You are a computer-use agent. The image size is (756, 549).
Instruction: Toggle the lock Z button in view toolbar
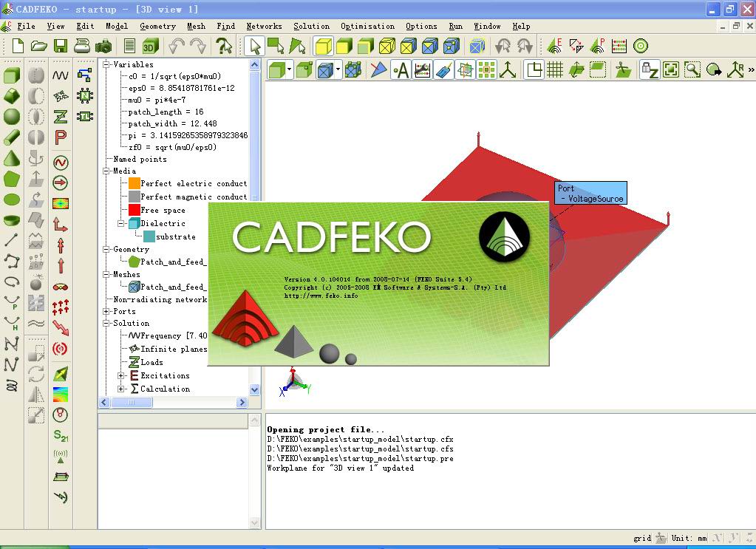point(649,70)
